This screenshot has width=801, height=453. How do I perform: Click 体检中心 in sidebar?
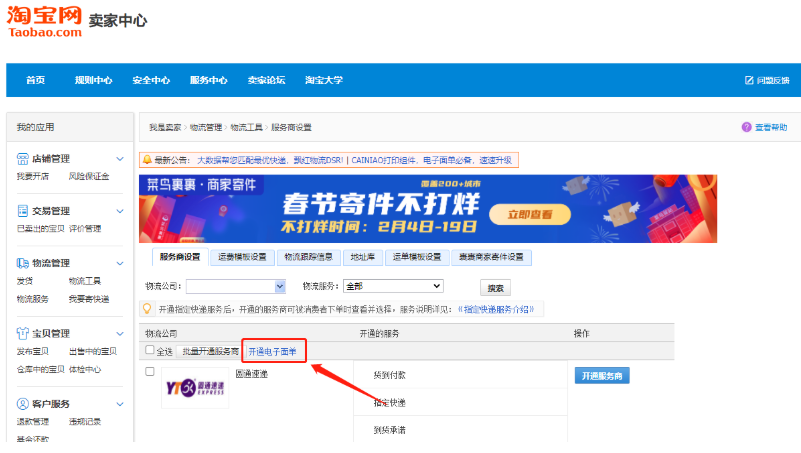85,369
